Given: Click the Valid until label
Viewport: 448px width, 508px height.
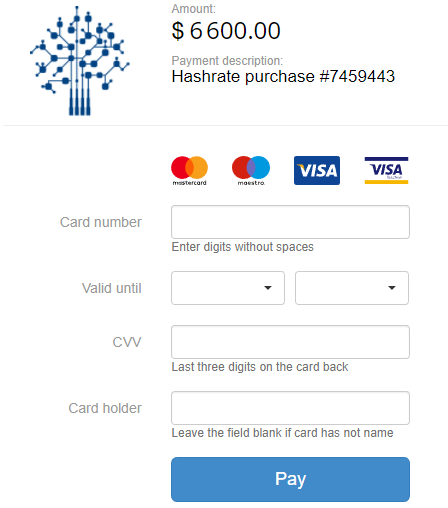Looking at the screenshot, I should point(112,288).
